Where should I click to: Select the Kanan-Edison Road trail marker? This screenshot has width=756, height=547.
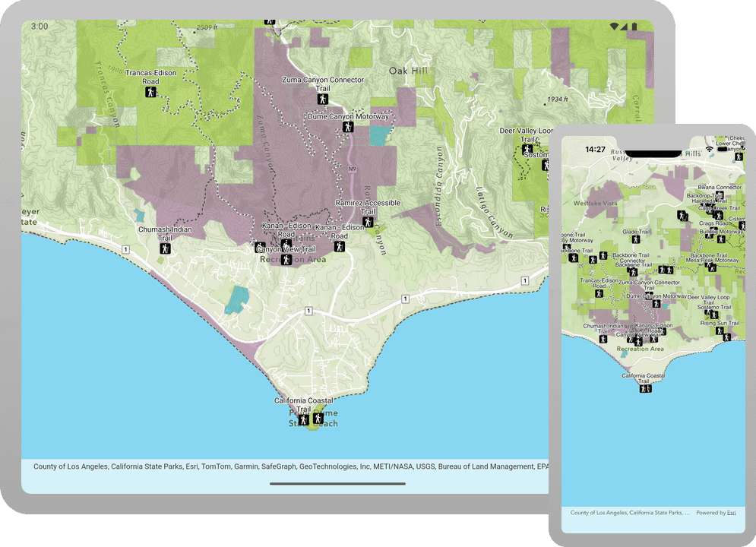coord(340,245)
